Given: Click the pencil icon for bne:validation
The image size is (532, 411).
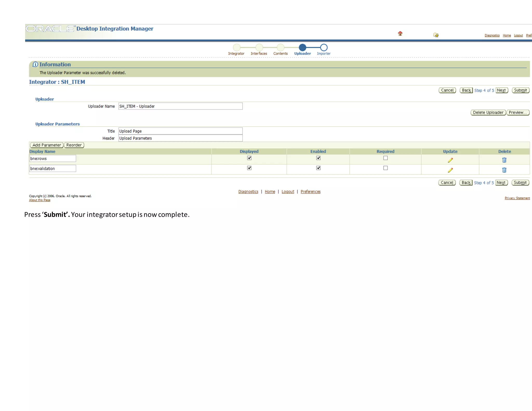Looking at the screenshot, I should click(x=450, y=170).
